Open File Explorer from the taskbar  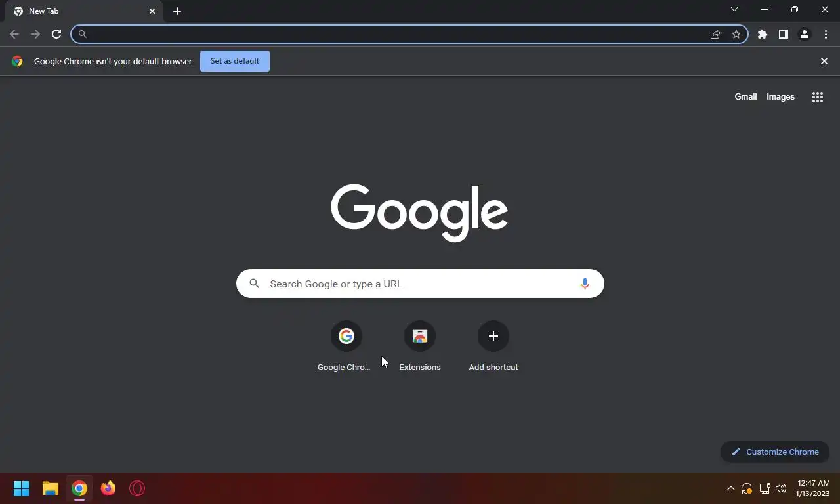pyautogui.click(x=51, y=488)
